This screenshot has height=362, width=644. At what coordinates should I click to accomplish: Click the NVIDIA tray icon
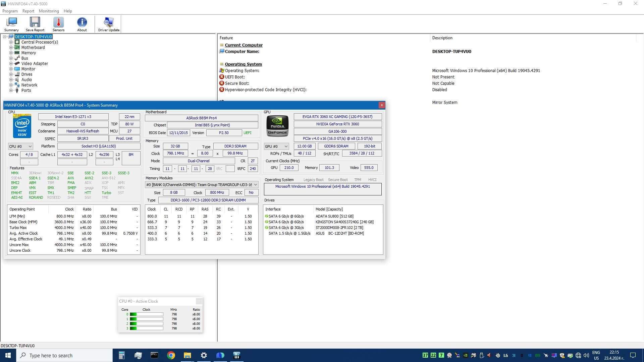pyautogui.click(x=465, y=355)
